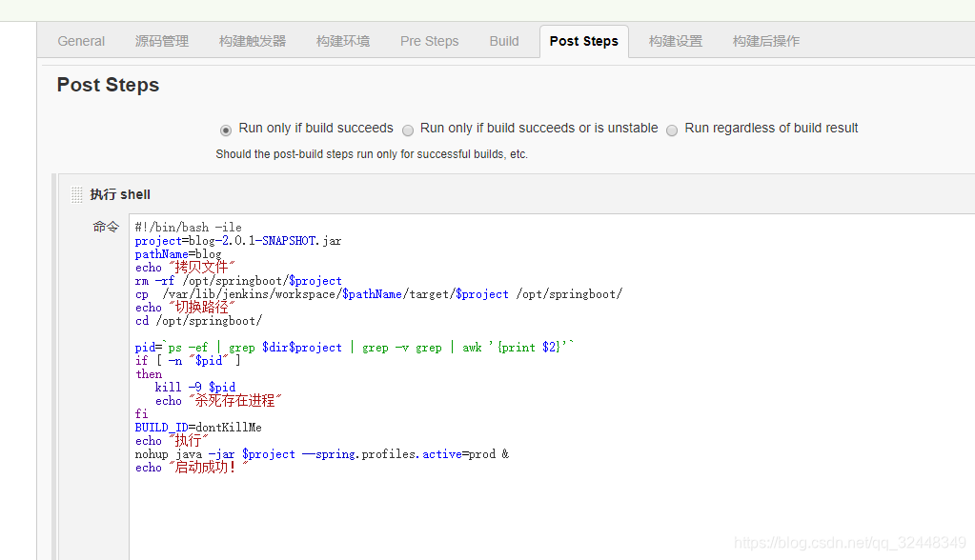Click the 'echo "拷贝文件"' line
This screenshot has height=560, width=975.
pos(185,268)
